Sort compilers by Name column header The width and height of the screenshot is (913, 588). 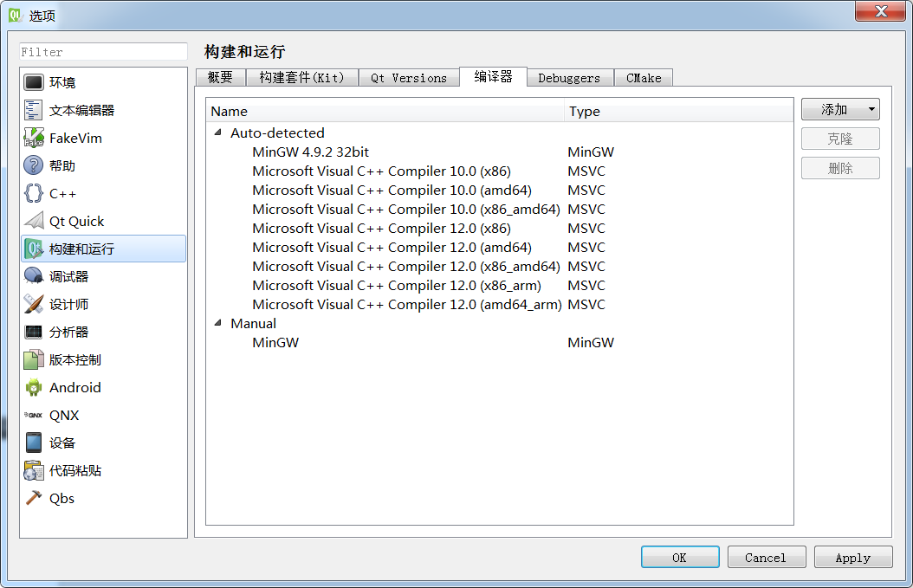[x=385, y=111]
